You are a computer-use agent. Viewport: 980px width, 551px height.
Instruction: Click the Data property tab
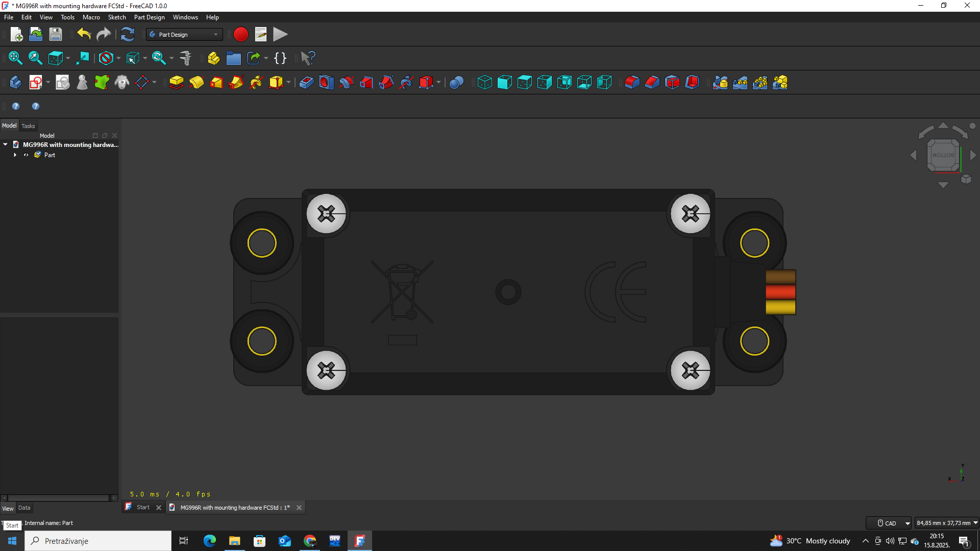pyautogui.click(x=24, y=508)
